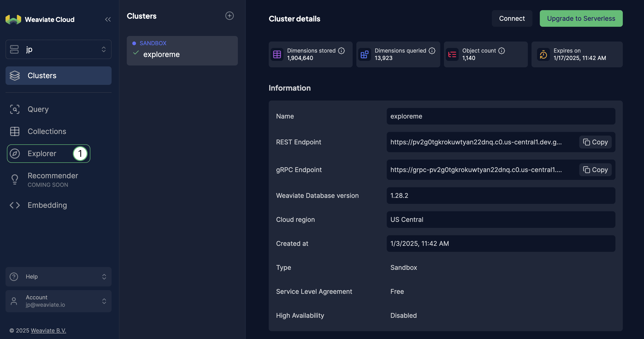The image size is (644, 339).
Task: Click the Weaviate Cloud logo
Action: click(13, 19)
